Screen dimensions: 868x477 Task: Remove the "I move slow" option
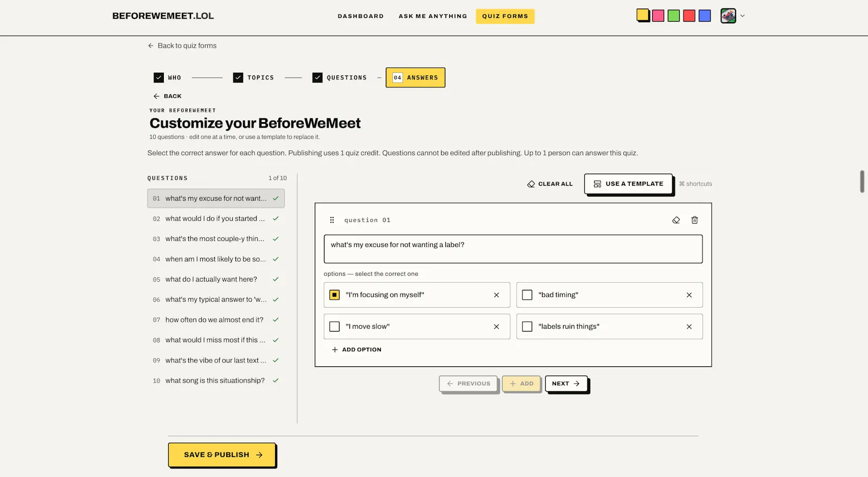coord(496,327)
